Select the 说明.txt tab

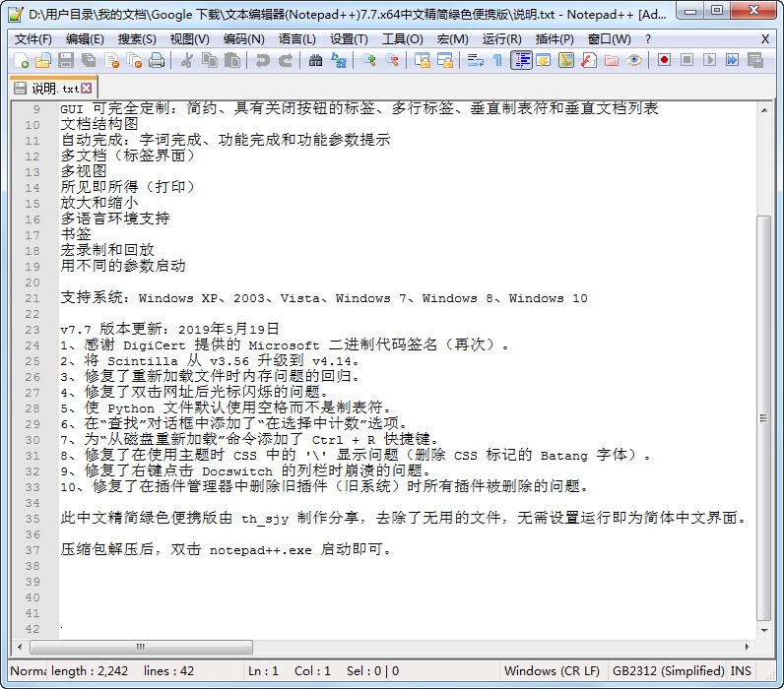53,89
